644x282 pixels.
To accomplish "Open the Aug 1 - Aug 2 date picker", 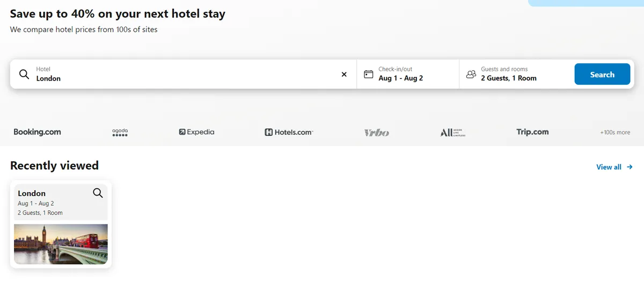I will point(408,74).
